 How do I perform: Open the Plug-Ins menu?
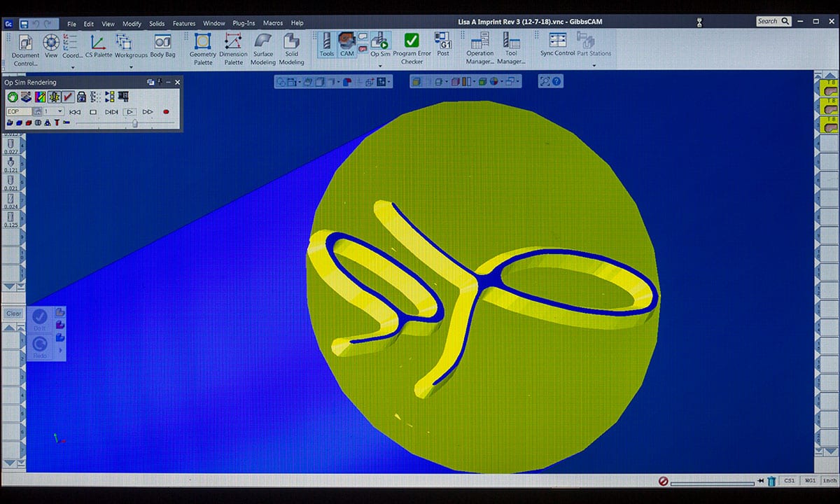point(243,23)
